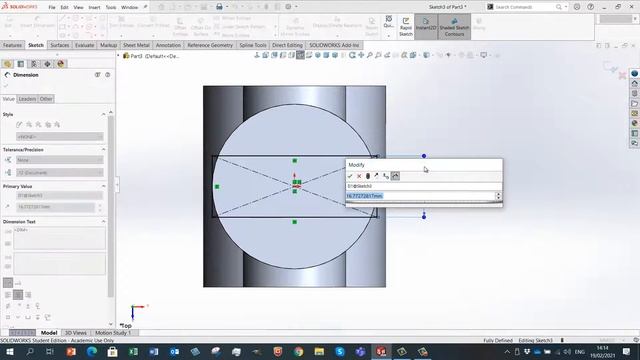640x360 pixels.
Task: Open the Tolerance type None dropdown
Action: pyautogui.click(x=60, y=160)
